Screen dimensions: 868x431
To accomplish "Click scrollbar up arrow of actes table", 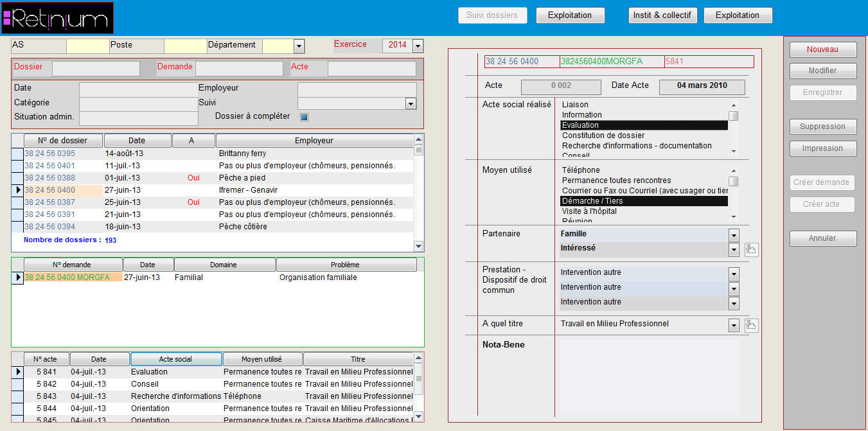I will [419, 357].
